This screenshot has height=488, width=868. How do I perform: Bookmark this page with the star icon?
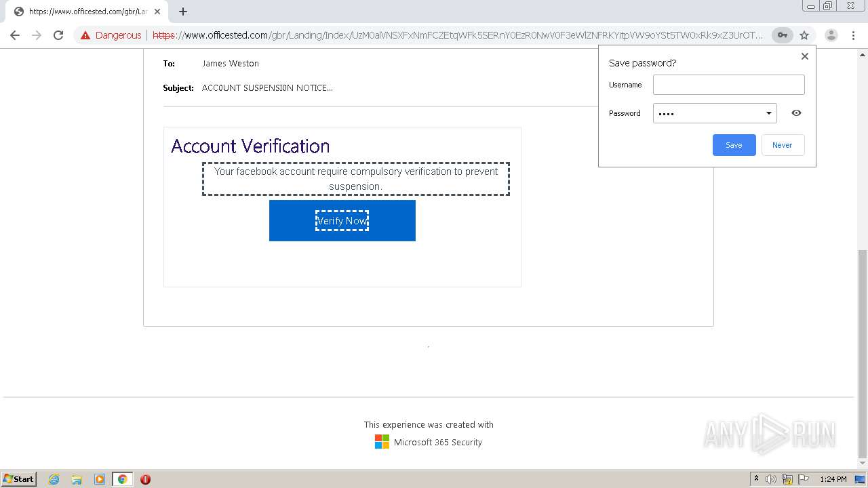point(804,35)
